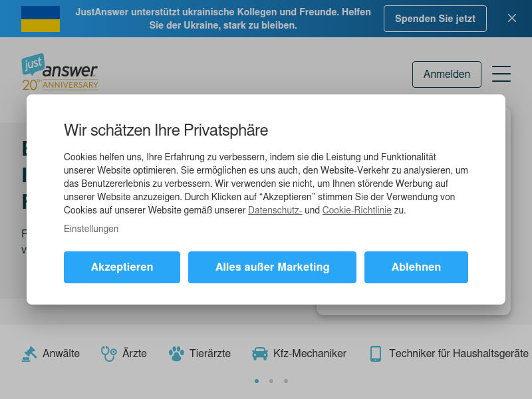Click the JustAnswer anniversary logo

[x=60, y=72]
